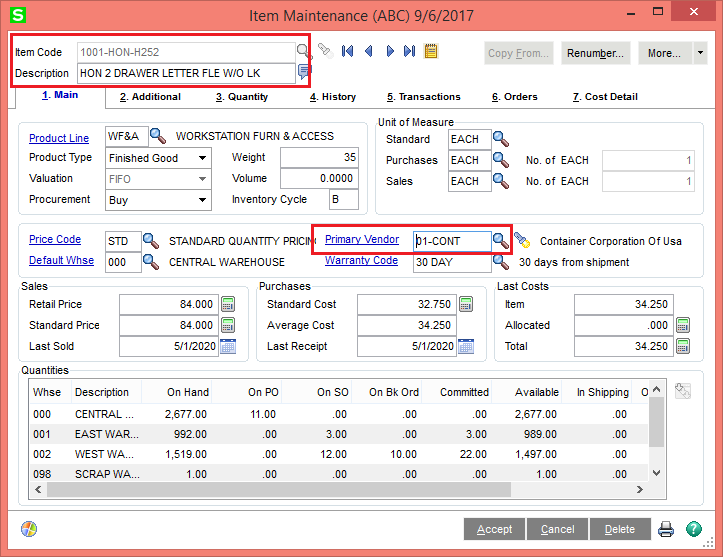Screen dimensions: 723x557
Task: Open the extended description note icon
Action: click(x=304, y=71)
